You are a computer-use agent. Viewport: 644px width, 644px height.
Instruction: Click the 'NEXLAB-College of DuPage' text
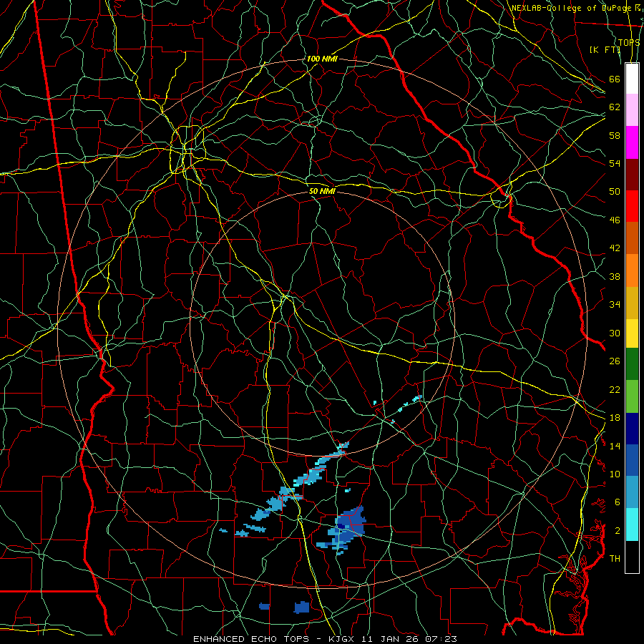pos(571,8)
